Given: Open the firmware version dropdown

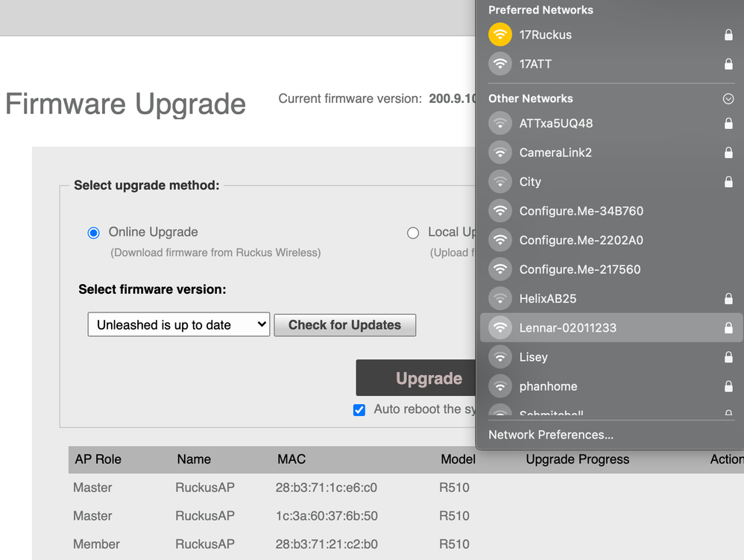Looking at the screenshot, I should point(178,325).
